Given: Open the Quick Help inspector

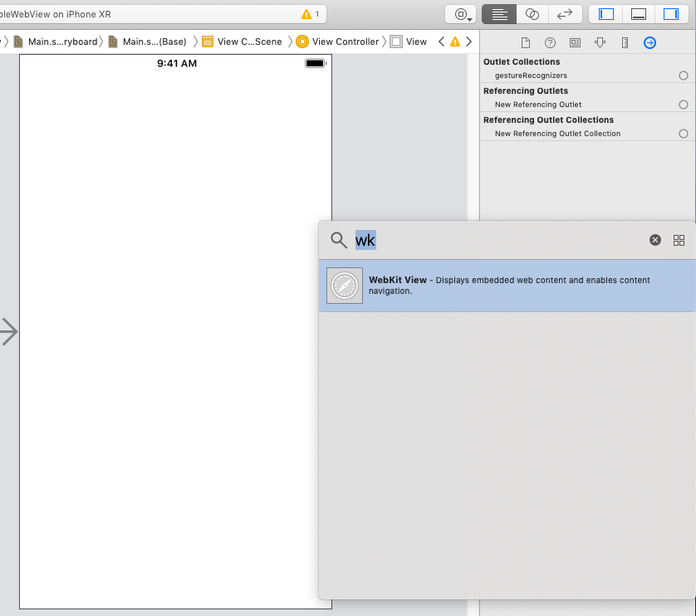Looking at the screenshot, I should tap(550, 42).
